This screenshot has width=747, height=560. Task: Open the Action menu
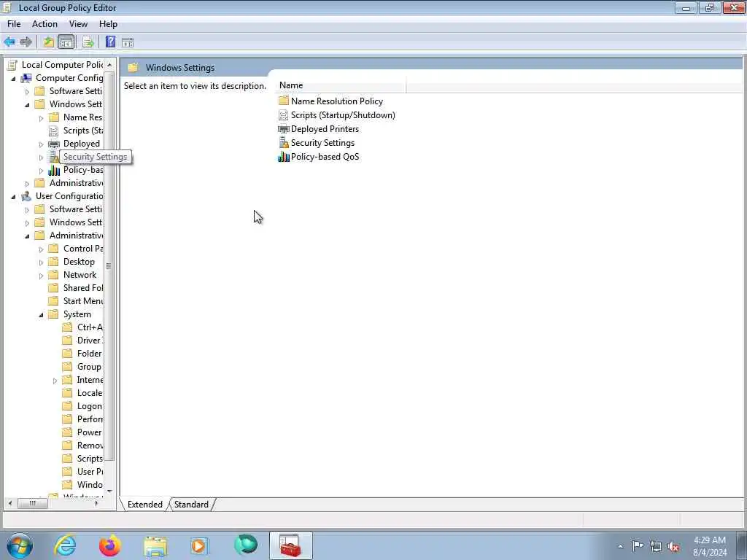(44, 24)
